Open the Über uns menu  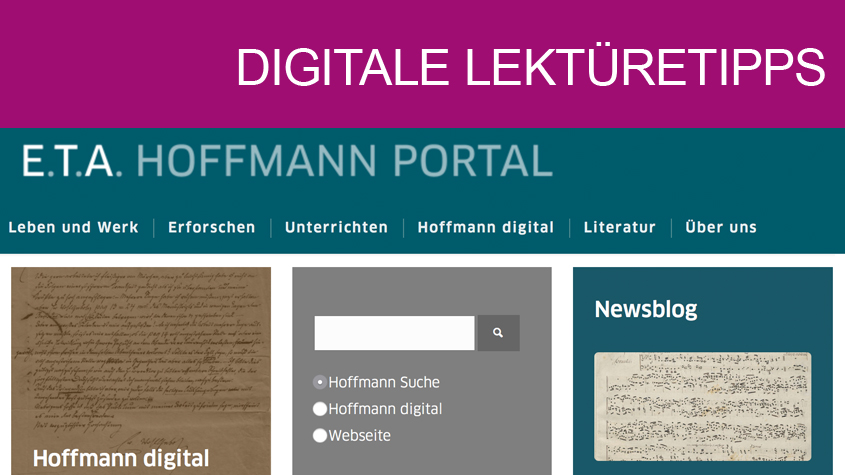click(x=721, y=228)
